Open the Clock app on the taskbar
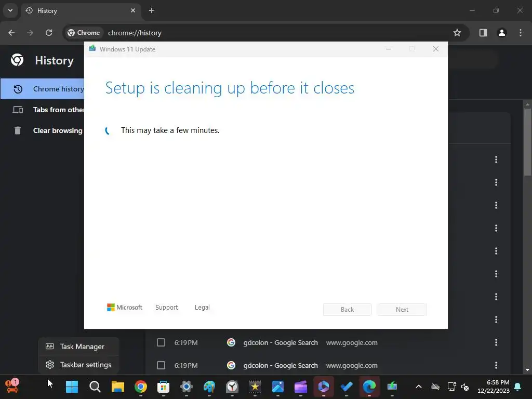This screenshot has width=532, height=399. coord(232,387)
